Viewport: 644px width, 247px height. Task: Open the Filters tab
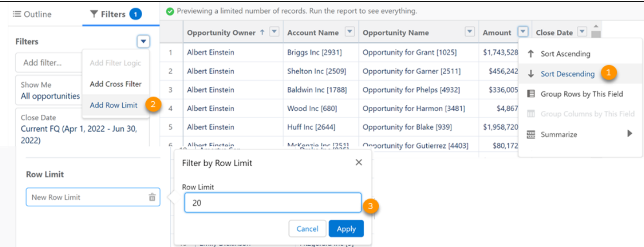coord(116,14)
